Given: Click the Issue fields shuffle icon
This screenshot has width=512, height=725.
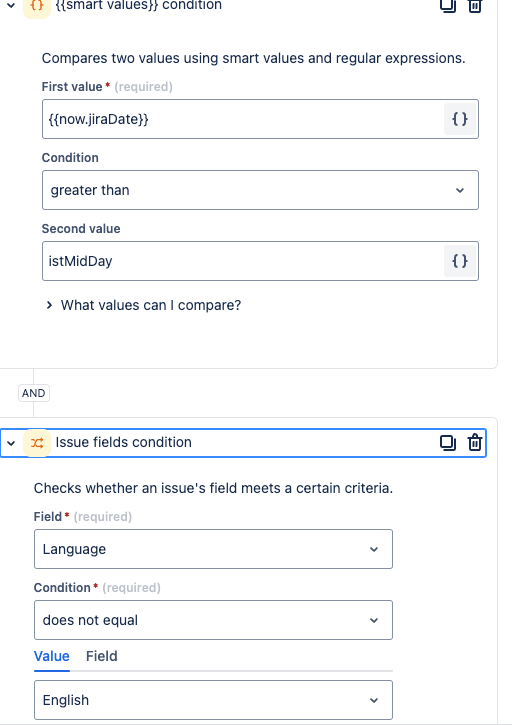Looking at the screenshot, I should [x=37, y=443].
